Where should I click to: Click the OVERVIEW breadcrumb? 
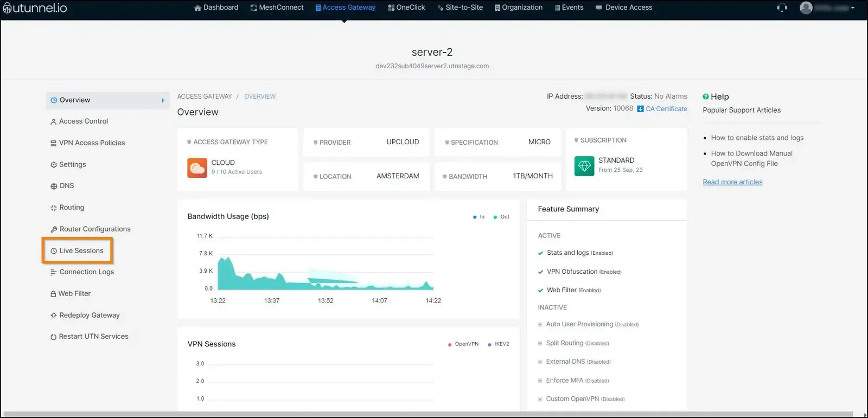tap(260, 97)
